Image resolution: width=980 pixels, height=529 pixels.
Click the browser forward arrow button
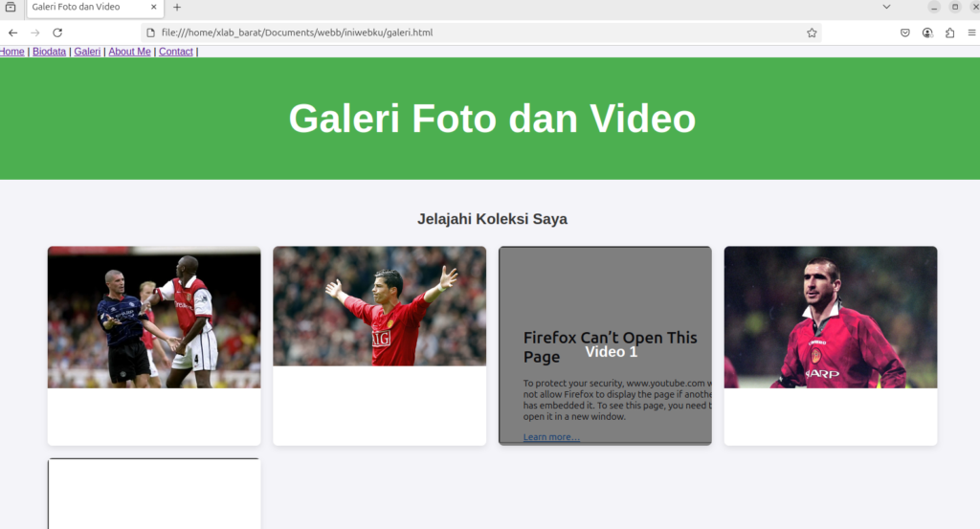tap(35, 33)
